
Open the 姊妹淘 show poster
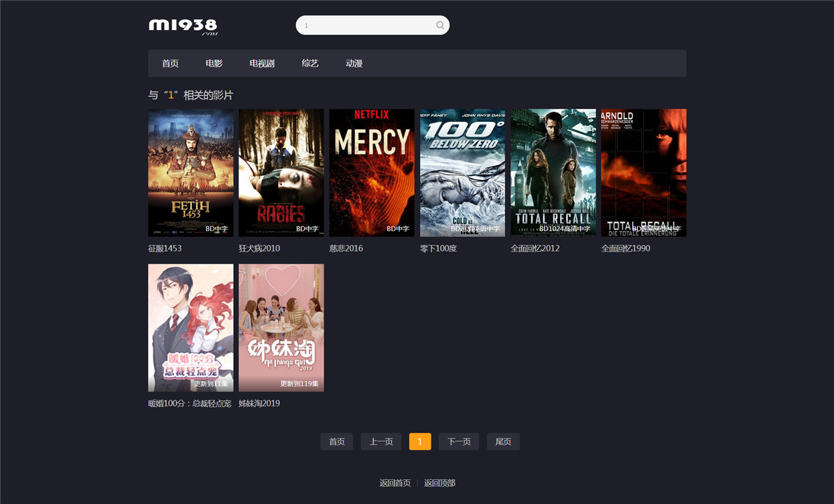[x=281, y=327]
